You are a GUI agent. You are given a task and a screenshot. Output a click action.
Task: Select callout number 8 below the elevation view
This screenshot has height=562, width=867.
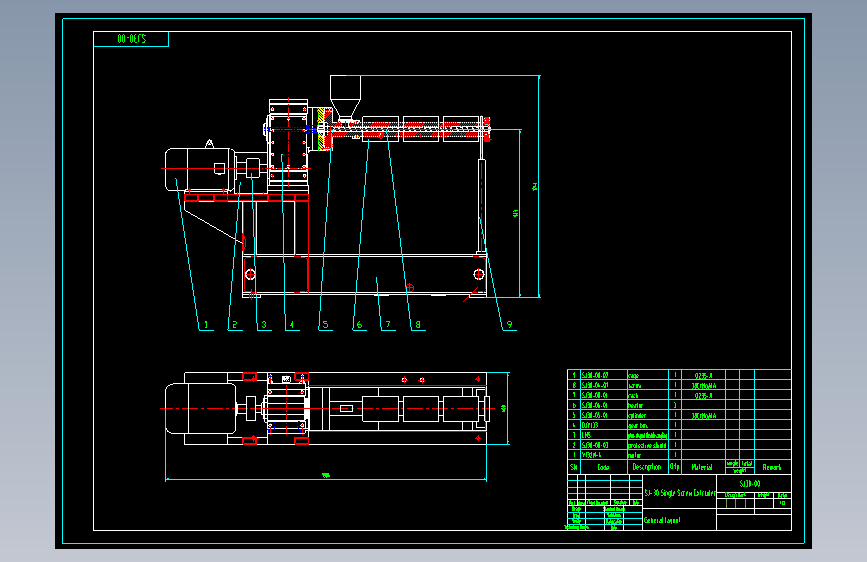417,325
